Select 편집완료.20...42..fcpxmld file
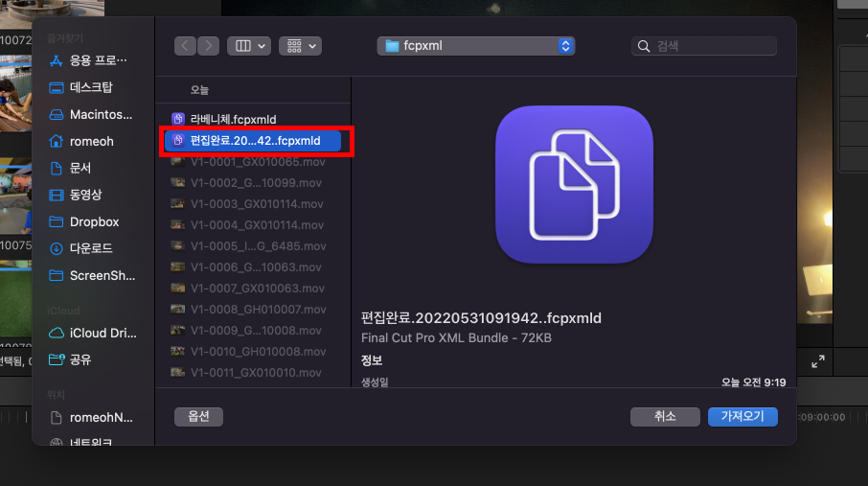 pos(254,141)
